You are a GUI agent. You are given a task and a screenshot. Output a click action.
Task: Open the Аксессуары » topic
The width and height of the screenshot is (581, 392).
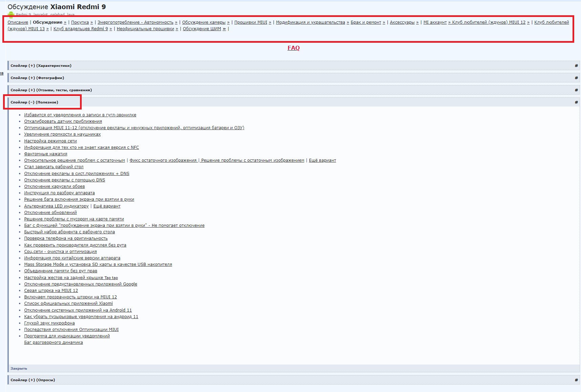pos(404,22)
